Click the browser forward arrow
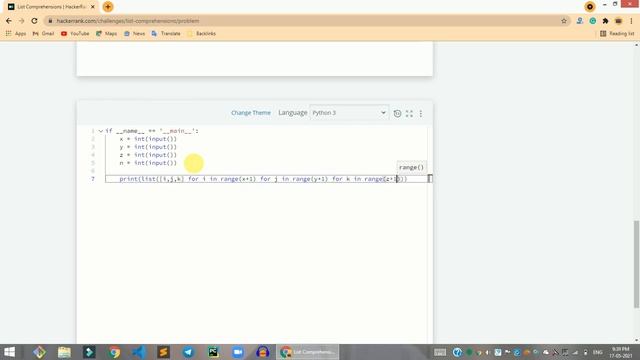This screenshot has height=360, width=640. (x=22, y=21)
